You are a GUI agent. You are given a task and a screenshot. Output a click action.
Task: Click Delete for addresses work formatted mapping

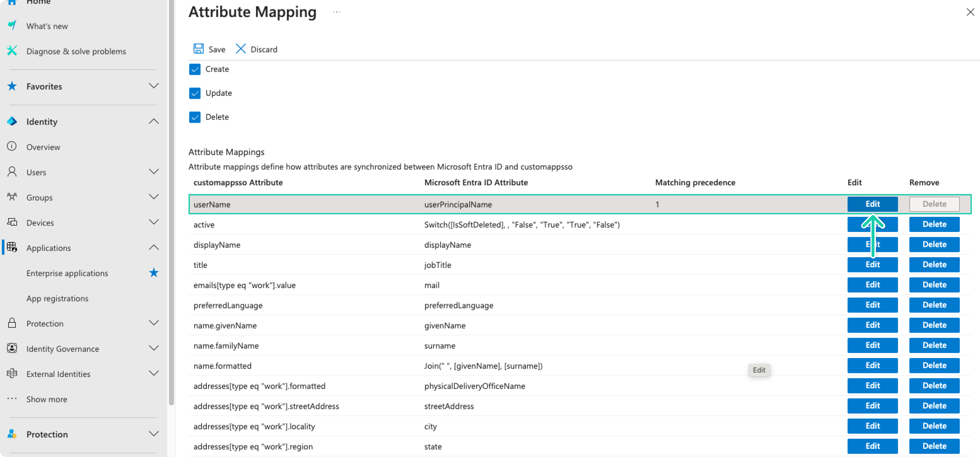(934, 385)
